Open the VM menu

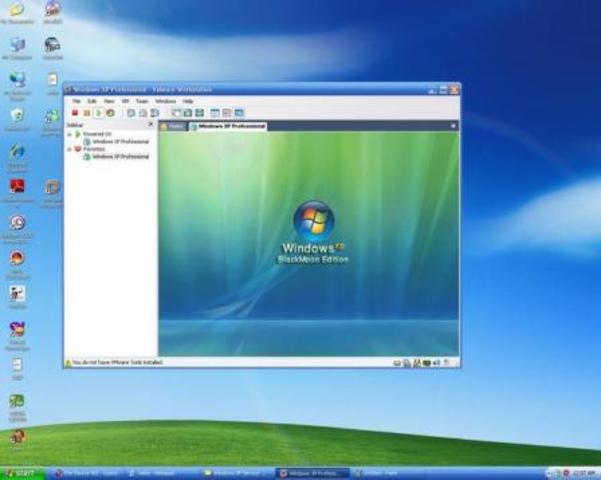tap(125, 101)
